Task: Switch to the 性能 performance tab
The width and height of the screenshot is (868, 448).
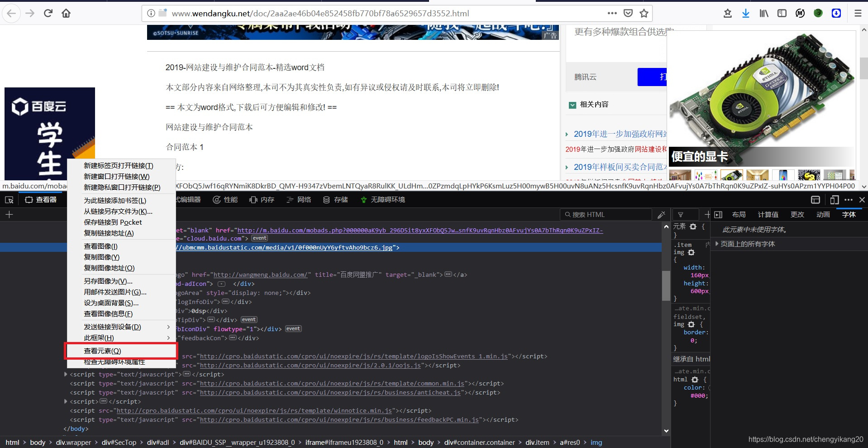Action: coord(225,200)
